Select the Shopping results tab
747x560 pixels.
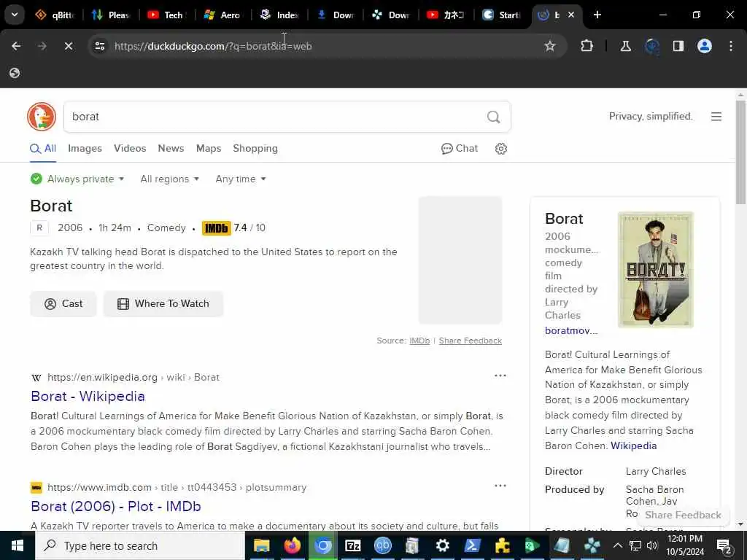255,149
